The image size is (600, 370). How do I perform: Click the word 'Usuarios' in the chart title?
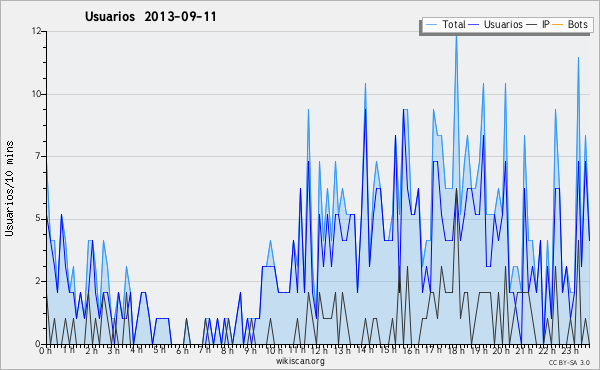[110, 17]
